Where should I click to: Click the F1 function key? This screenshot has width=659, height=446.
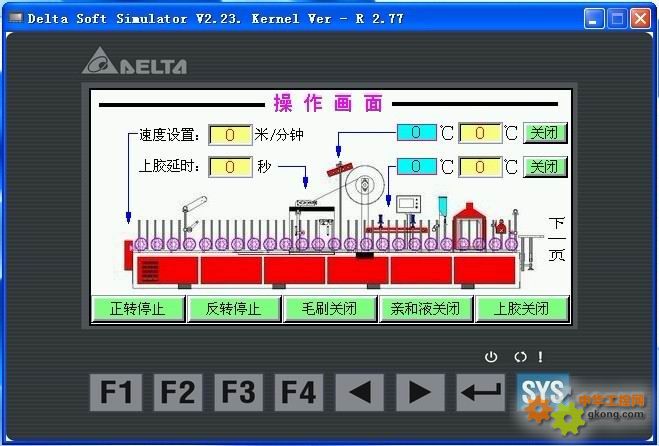point(116,392)
